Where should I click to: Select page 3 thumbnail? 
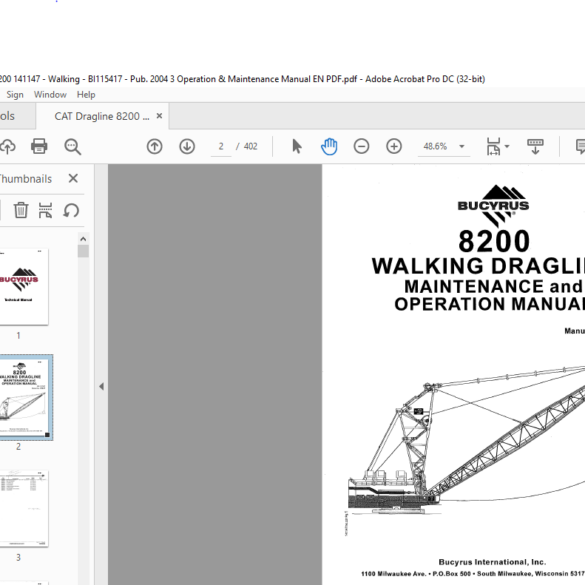(24, 509)
